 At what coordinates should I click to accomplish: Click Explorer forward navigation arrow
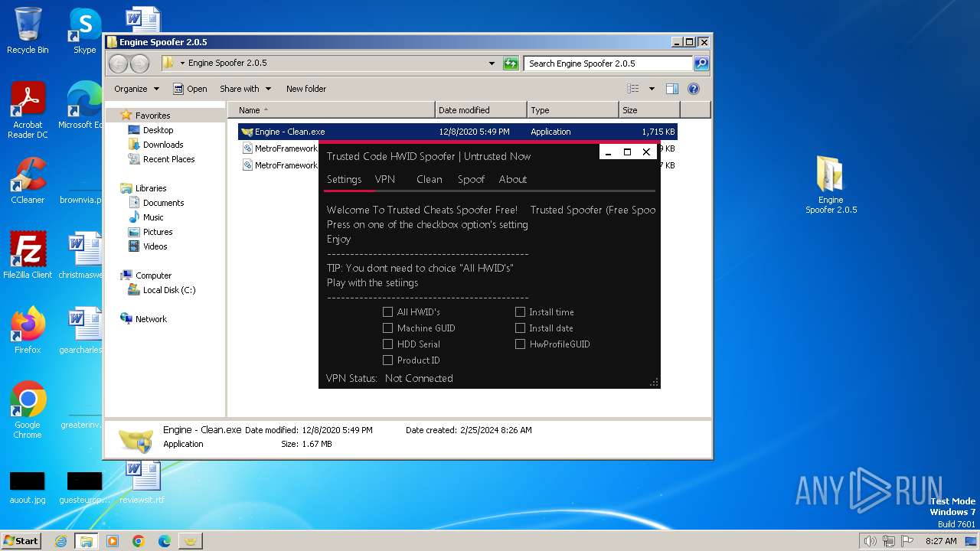(139, 64)
